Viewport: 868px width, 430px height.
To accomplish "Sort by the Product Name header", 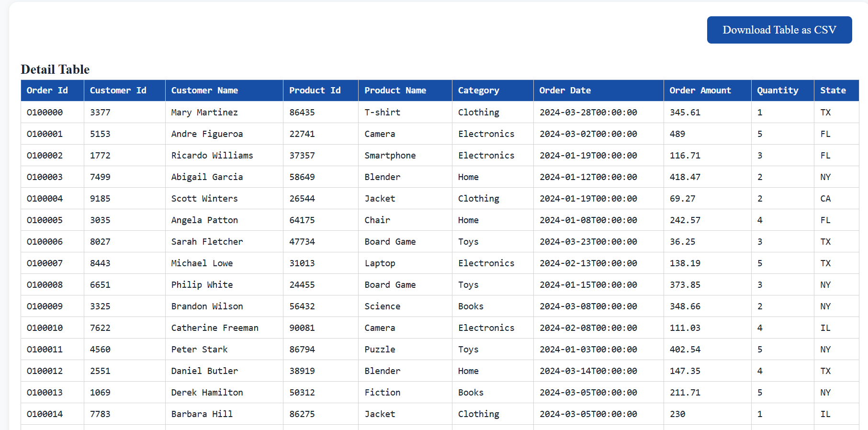I will click(395, 91).
